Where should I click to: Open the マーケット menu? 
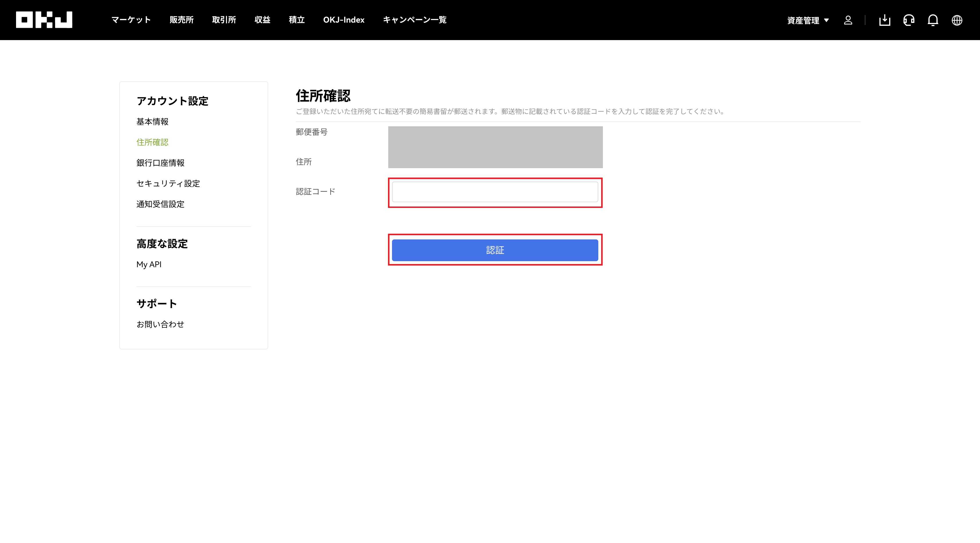(x=131, y=20)
